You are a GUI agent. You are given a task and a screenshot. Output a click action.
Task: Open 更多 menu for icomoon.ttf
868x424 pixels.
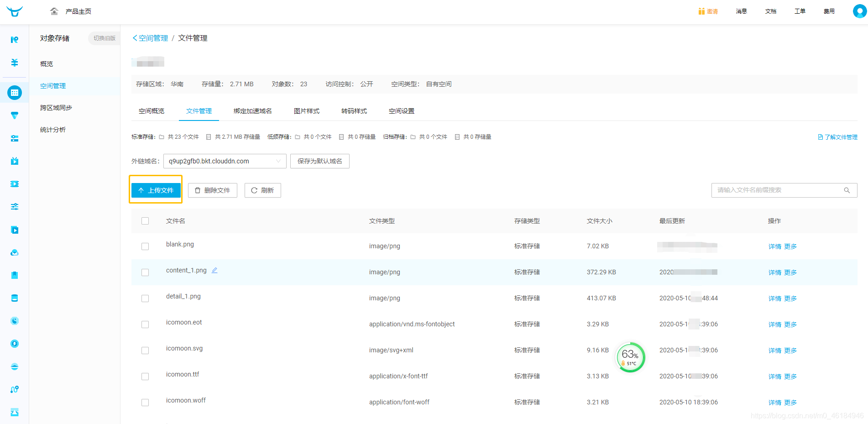coord(790,377)
